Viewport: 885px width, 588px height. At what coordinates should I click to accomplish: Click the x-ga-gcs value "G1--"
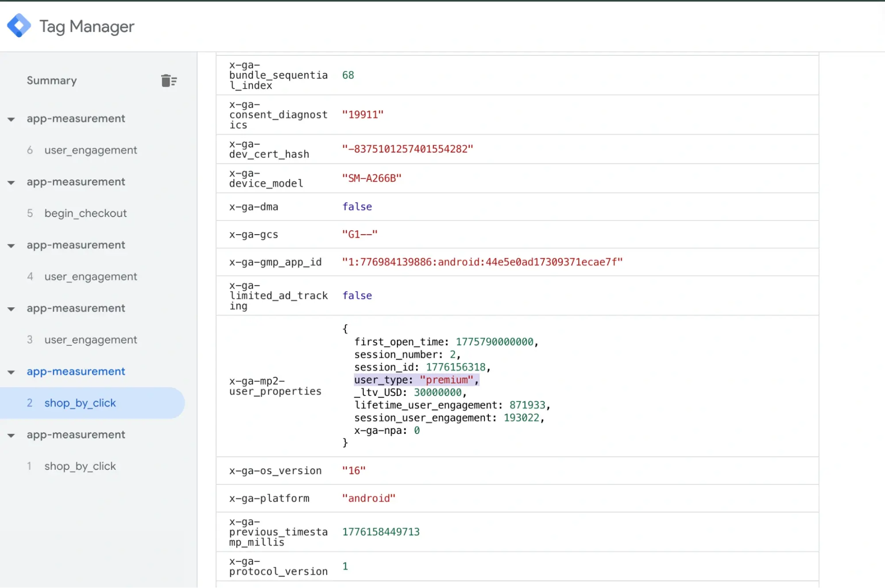click(x=359, y=234)
